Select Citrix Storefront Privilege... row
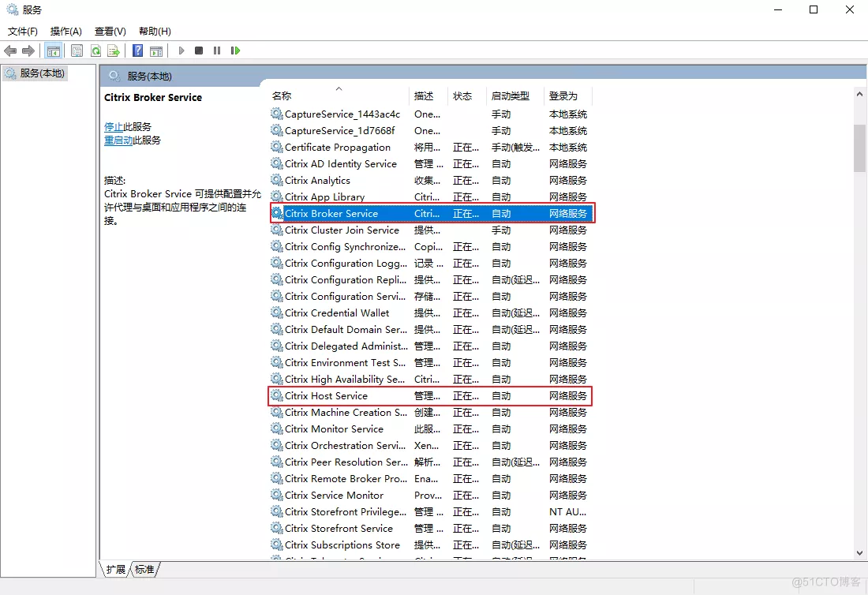 tap(430, 511)
